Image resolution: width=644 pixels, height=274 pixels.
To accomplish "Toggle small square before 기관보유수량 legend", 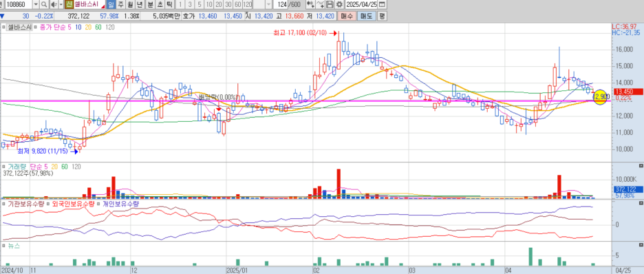I will [x=3, y=203].
